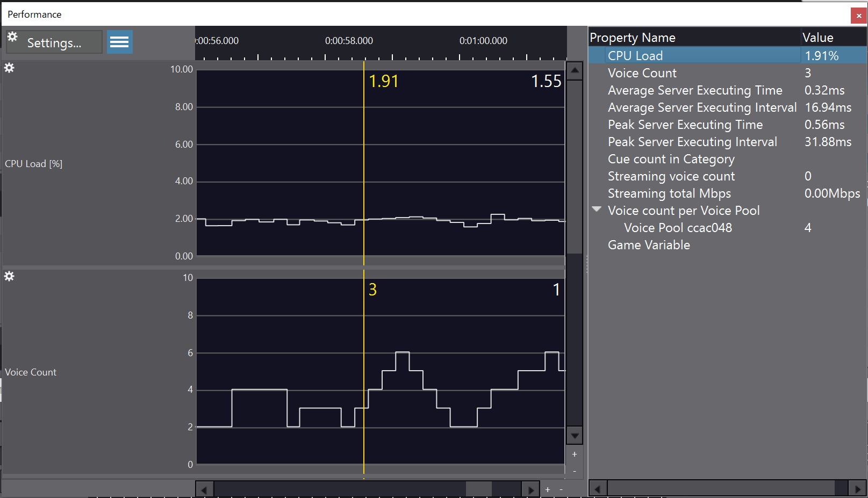The height and width of the screenshot is (498, 868).
Task: Click the blue list view icon button
Action: pyautogui.click(x=119, y=42)
